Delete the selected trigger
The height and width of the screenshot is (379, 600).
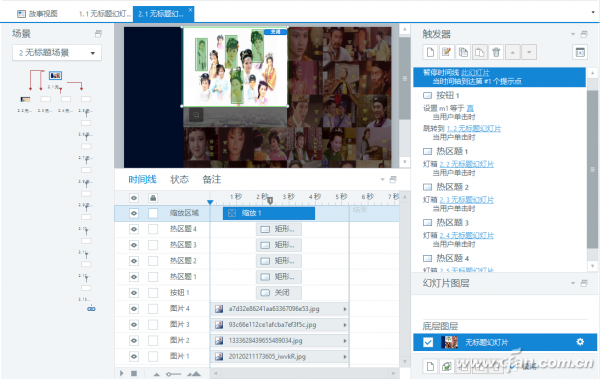[496, 52]
